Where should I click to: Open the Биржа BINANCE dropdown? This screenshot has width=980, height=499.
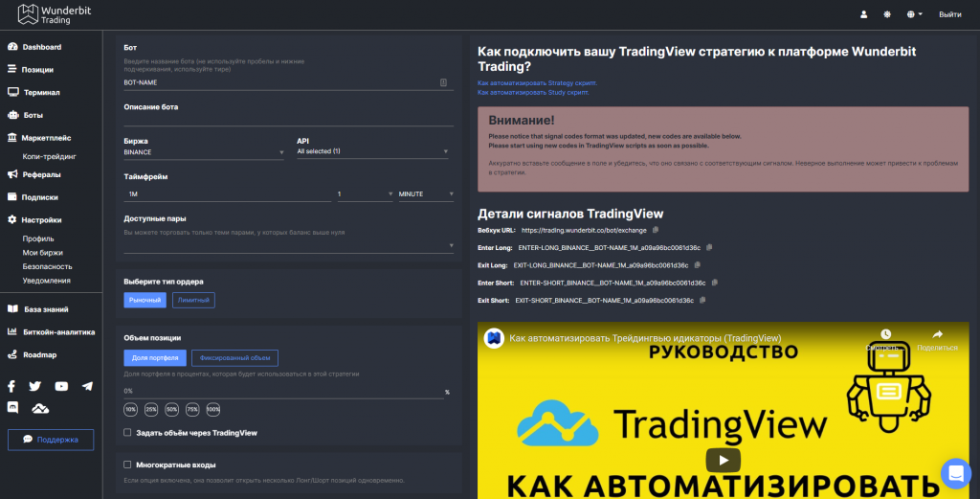tap(204, 152)
